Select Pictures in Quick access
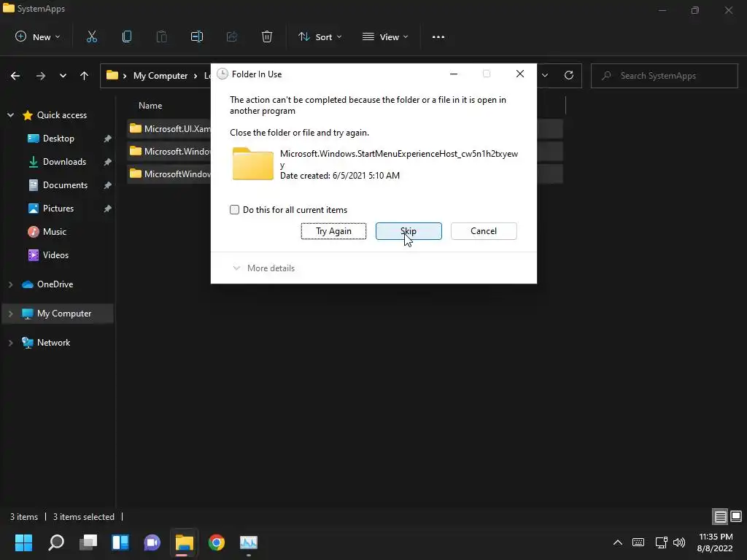 point(58,209)
